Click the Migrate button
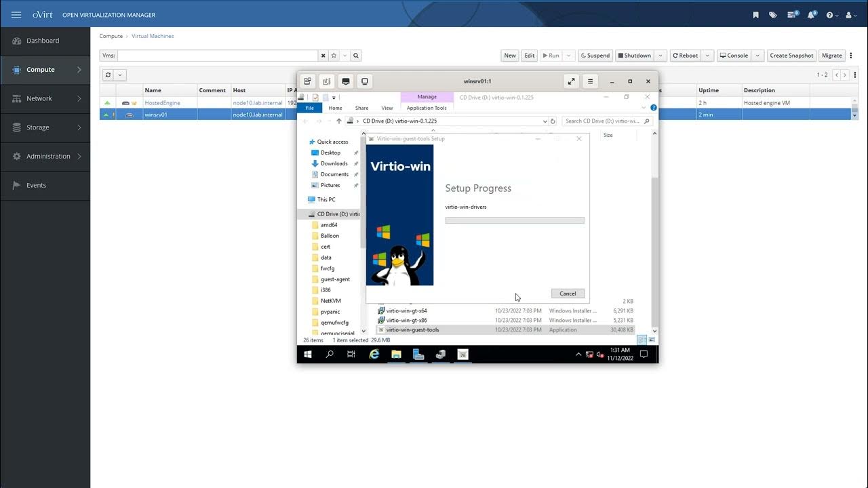This screenshot has height=488, width=868. click(831, 56)
